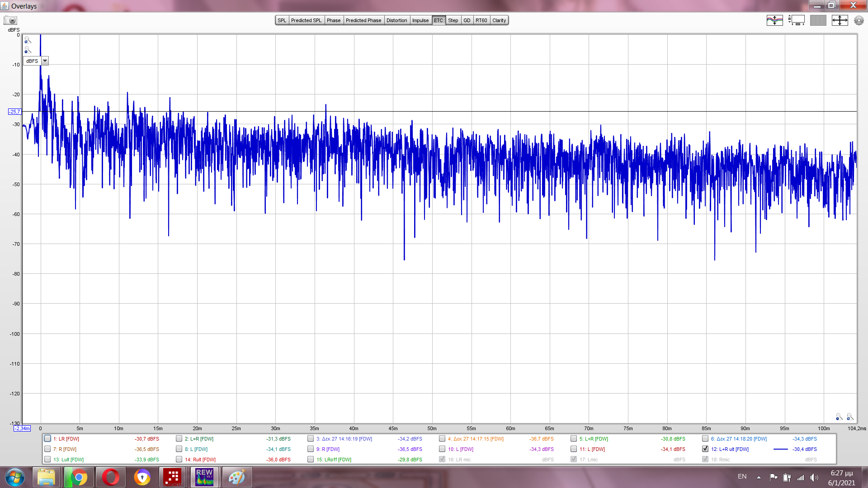The image size is (868, 488).
Task: Open the dBFS axis unit dropdown
Action: (45, 61)
